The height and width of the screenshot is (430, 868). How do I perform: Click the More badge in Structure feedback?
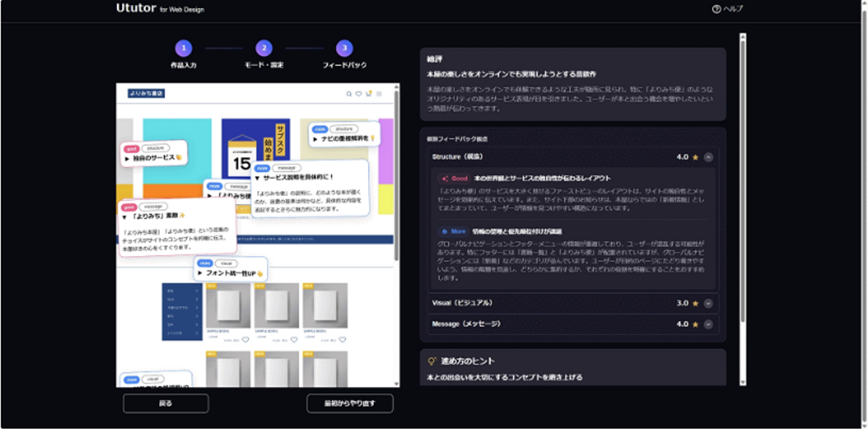(x=453, y=231)
